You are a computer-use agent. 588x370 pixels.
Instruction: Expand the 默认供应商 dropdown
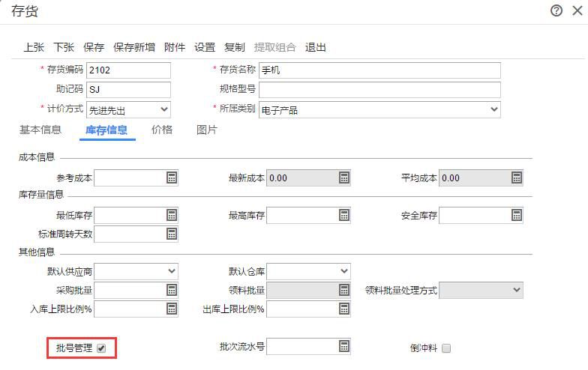pyautogui.click(x=171, y=271)
